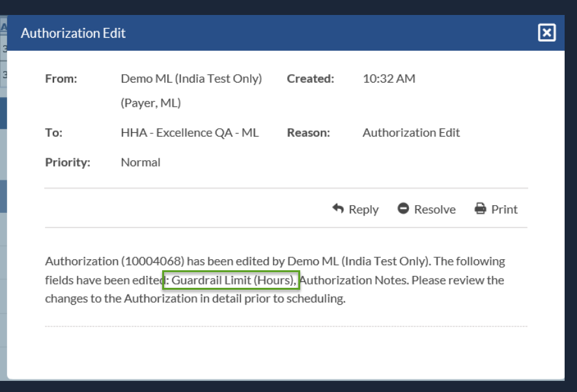The image size is (577, 392).
Task: Click the printer icon
Action: point(480,208)
